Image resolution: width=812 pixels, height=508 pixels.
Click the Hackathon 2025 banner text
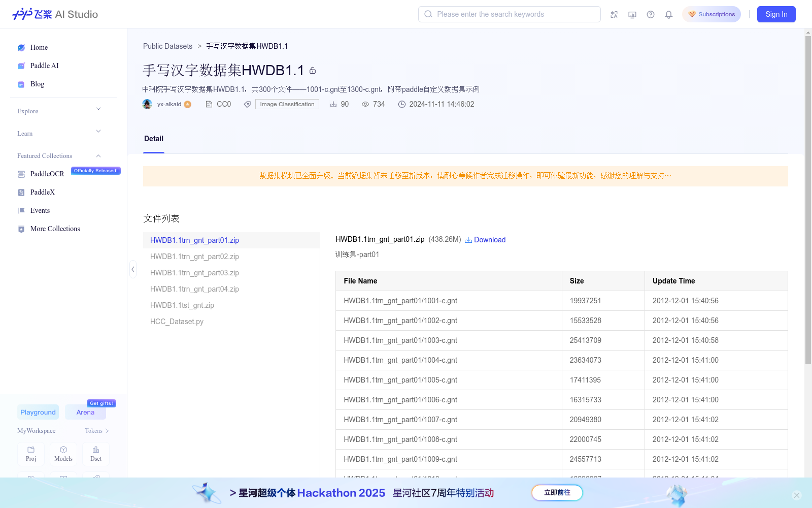point(341,493)
